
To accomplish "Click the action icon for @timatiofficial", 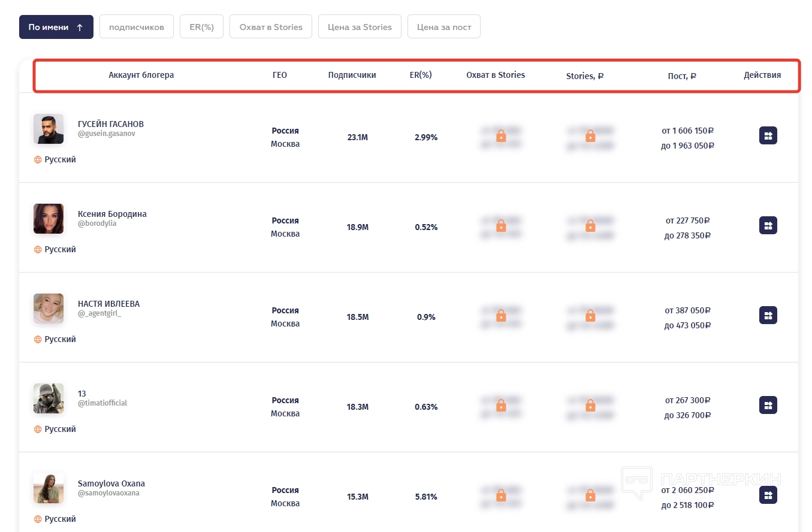I will 768,405.
